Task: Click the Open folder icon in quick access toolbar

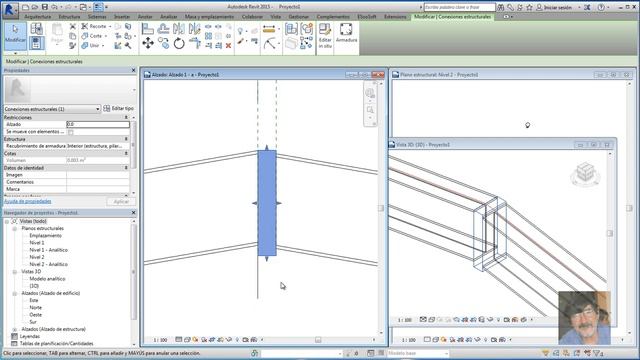Action: 35,7
